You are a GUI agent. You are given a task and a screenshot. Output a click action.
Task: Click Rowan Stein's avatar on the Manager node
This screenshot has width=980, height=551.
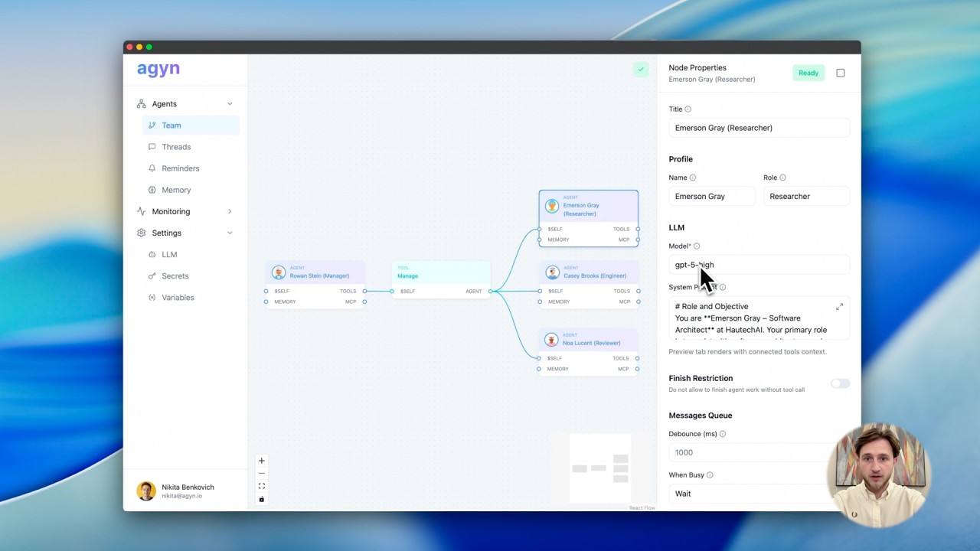(x=279, y=273)
